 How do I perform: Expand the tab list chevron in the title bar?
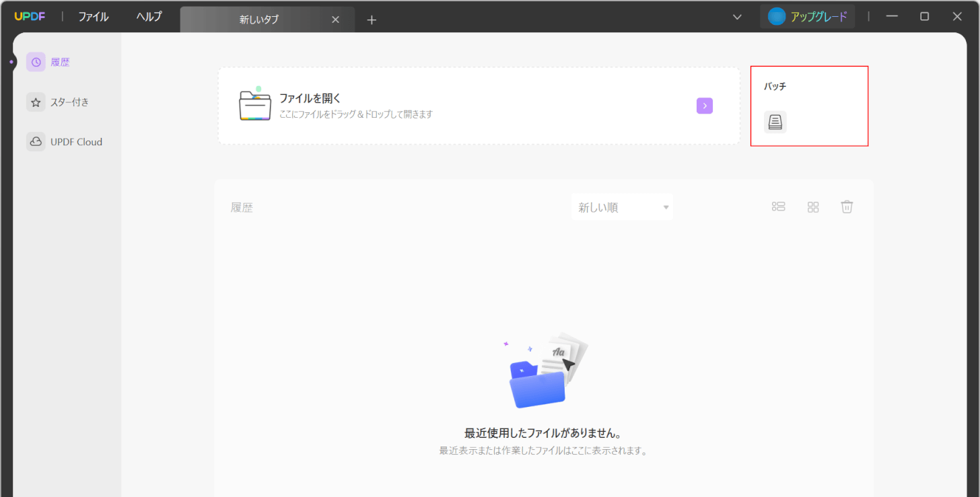tap(737, 17)
